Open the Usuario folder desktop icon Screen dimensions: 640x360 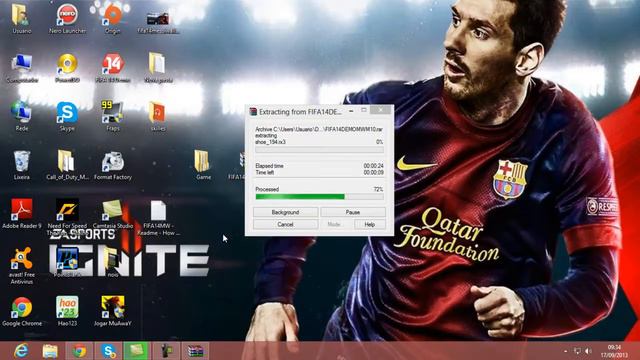click(x=21, y=19)
